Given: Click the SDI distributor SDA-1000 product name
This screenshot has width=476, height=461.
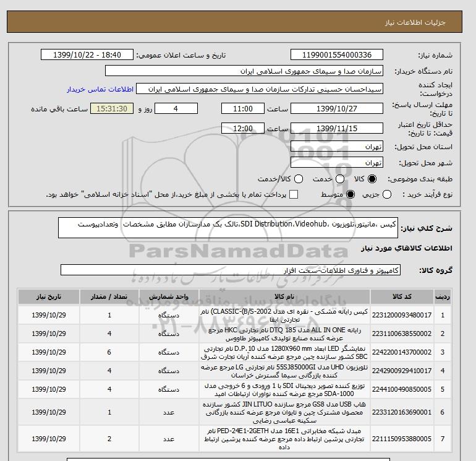Looking at the screenshot, I should (284, 390).
